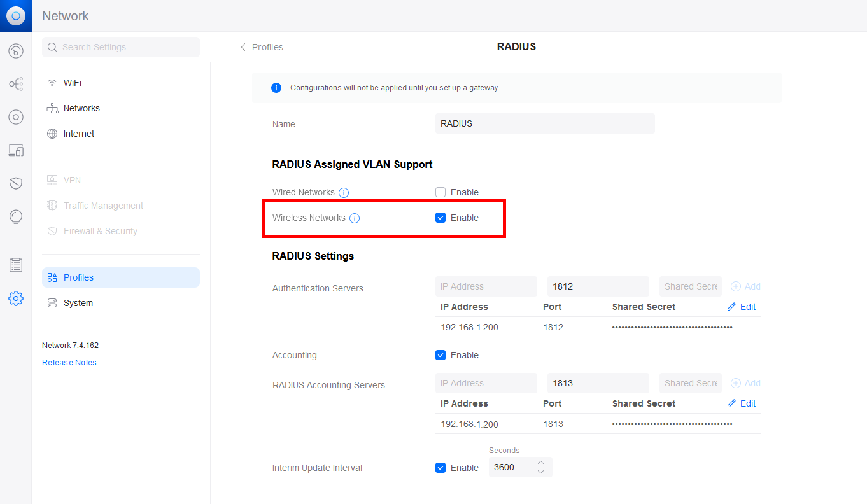Image resolution: width=867 pixels, height=504 pixels.
Task: Show the Wired Networks info tooltip
Action: point(344,192)
